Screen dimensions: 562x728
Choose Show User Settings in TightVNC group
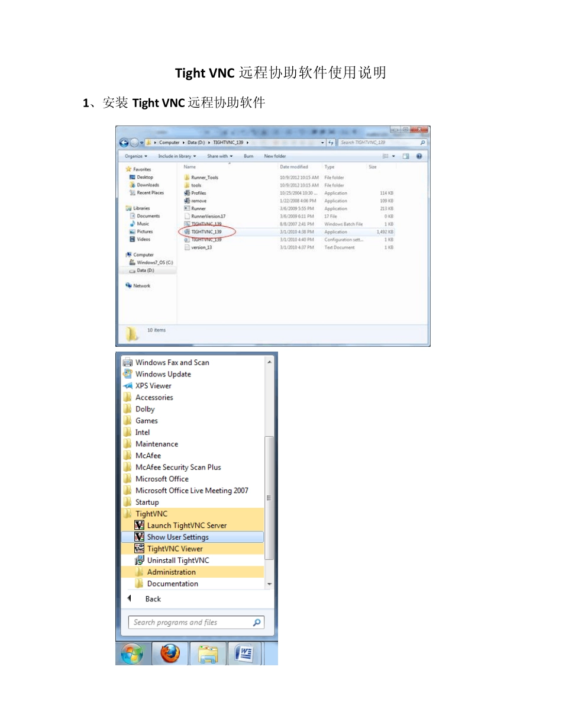(x=192, y=537)
